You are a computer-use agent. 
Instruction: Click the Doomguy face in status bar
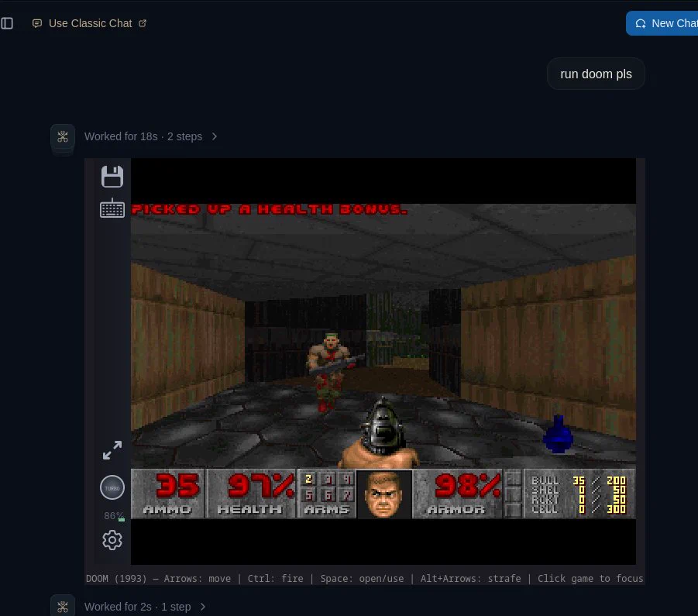click(384, 494)
